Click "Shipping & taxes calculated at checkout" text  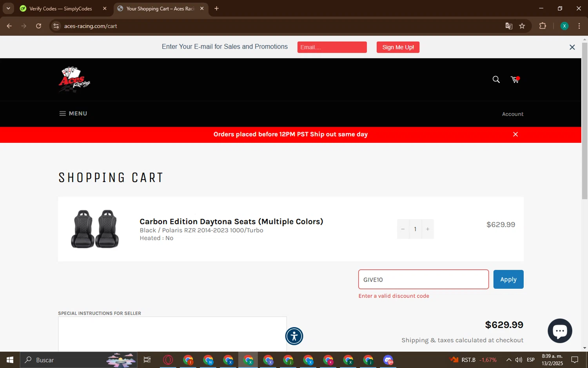tap(462, 341)
